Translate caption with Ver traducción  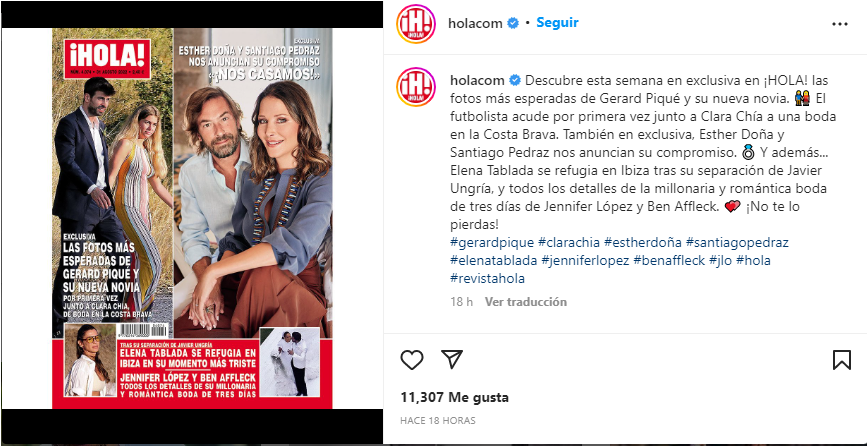tap(525, 302)
